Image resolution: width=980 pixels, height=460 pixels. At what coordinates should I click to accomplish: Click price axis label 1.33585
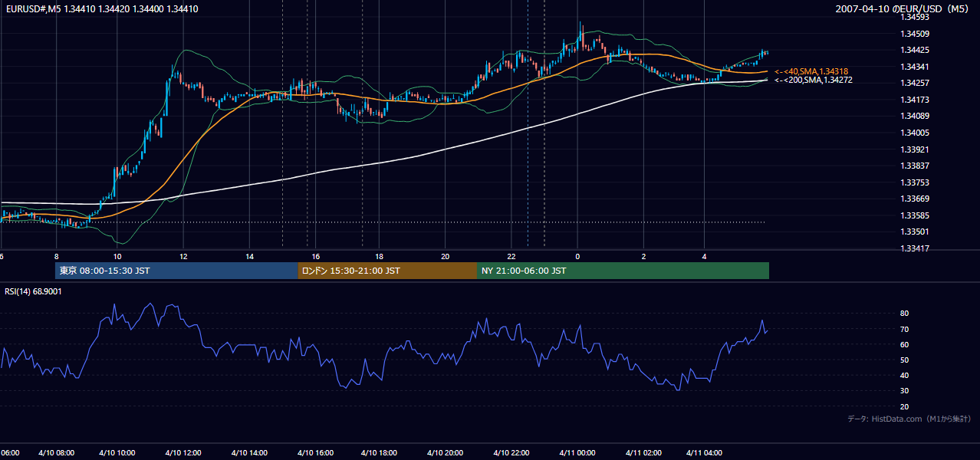click(915, 215)
